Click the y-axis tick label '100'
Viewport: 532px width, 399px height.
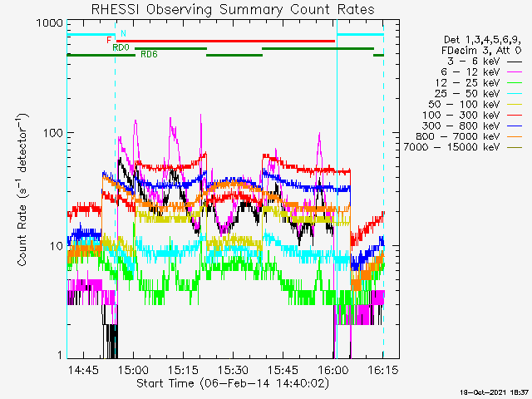tap(53, 133)
